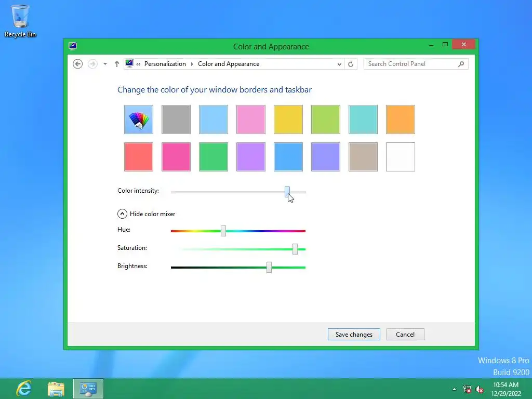Click the double chevron before Personalization

138,64
